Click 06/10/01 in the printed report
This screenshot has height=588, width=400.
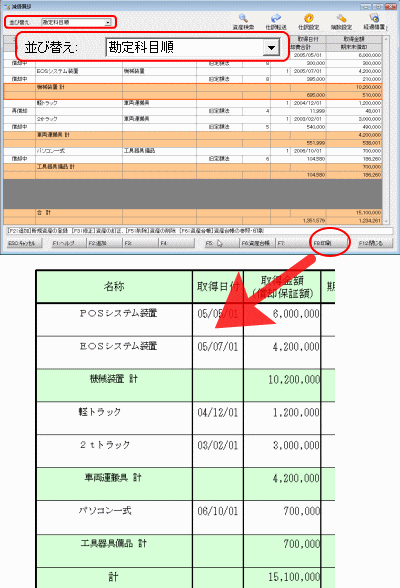coord(218,512)
